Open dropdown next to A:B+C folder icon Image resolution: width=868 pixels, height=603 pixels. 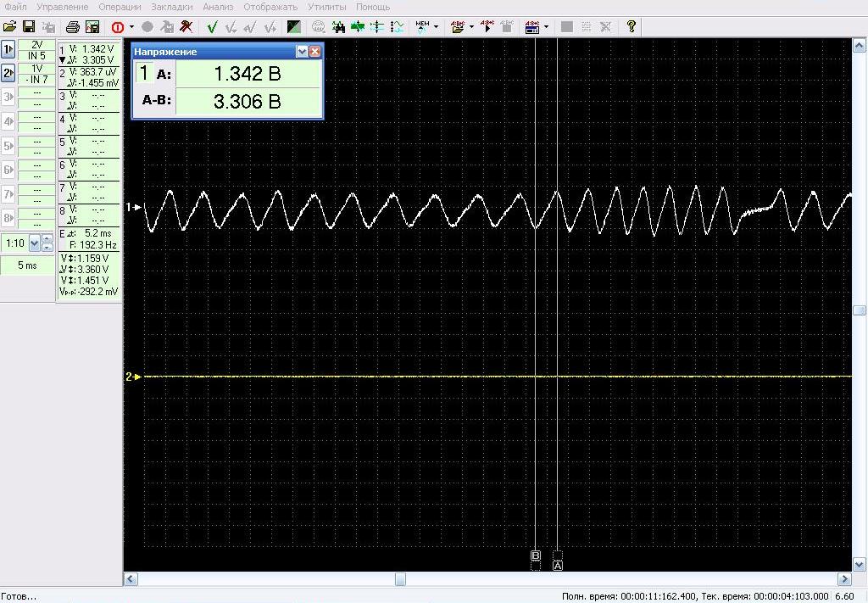point(471,26)
